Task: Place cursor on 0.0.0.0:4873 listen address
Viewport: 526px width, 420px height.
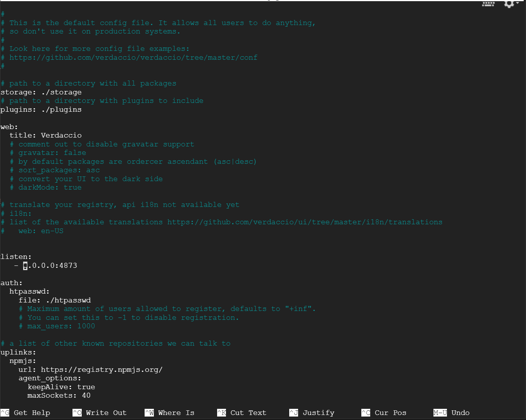Action: pos(50,265)
